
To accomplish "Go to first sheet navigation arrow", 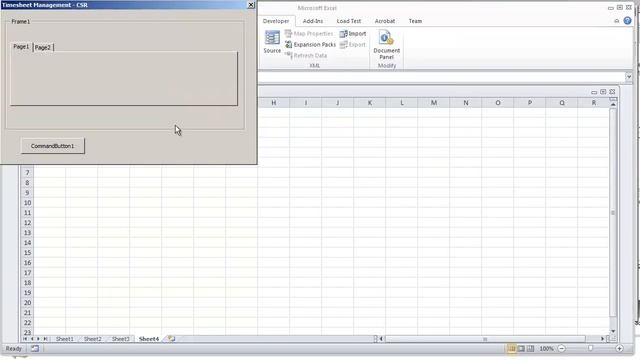I will click(x=25, y=339).
